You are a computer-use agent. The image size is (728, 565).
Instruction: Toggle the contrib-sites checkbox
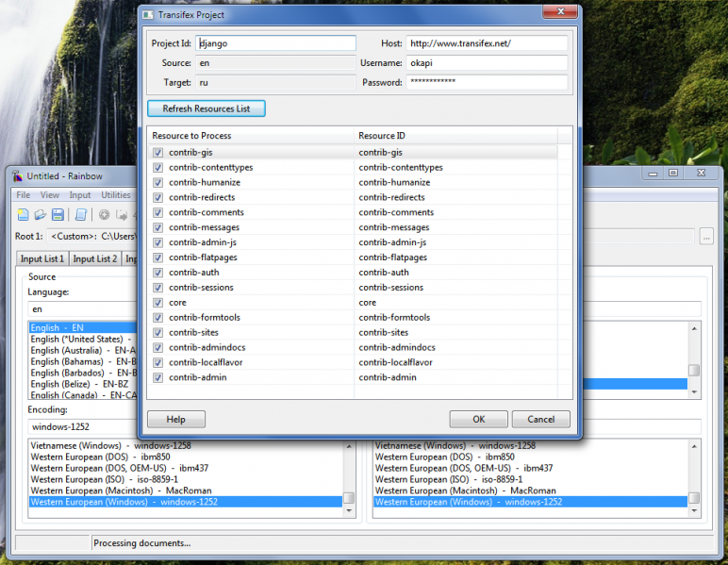(x=157, y=332)
